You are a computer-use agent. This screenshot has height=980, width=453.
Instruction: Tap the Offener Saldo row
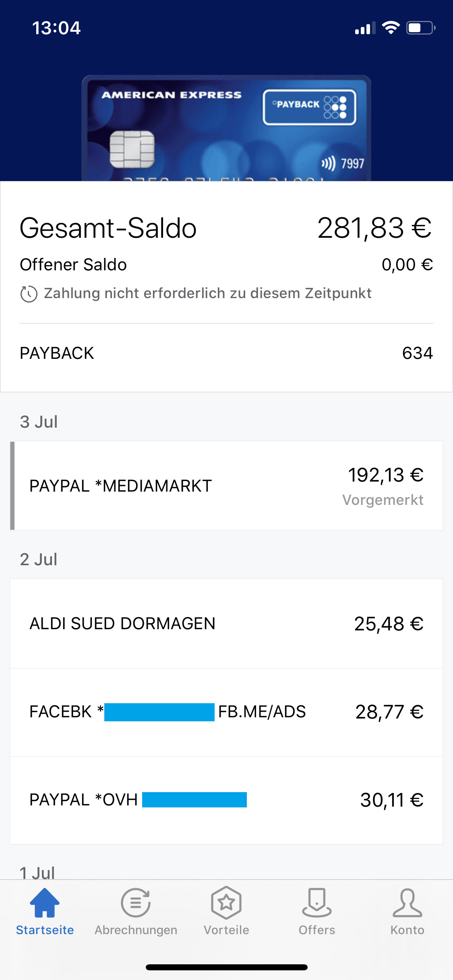[x=226, y=265]
